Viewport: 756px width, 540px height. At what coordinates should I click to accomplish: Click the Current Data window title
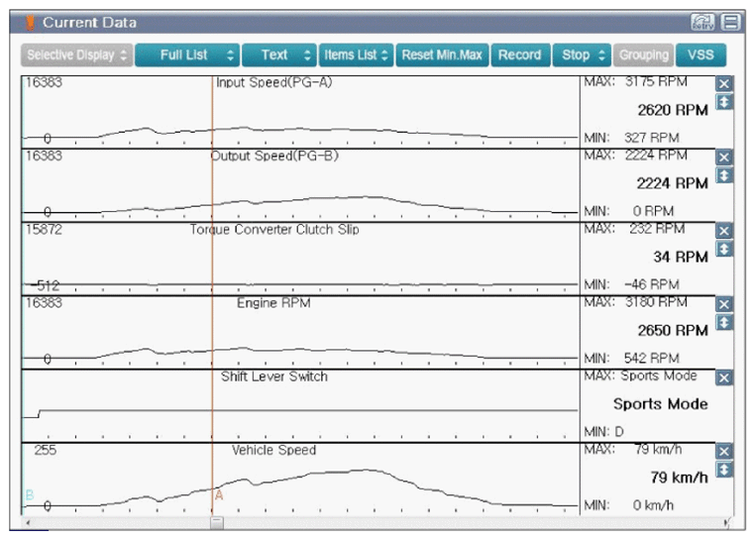click(89, 23)
